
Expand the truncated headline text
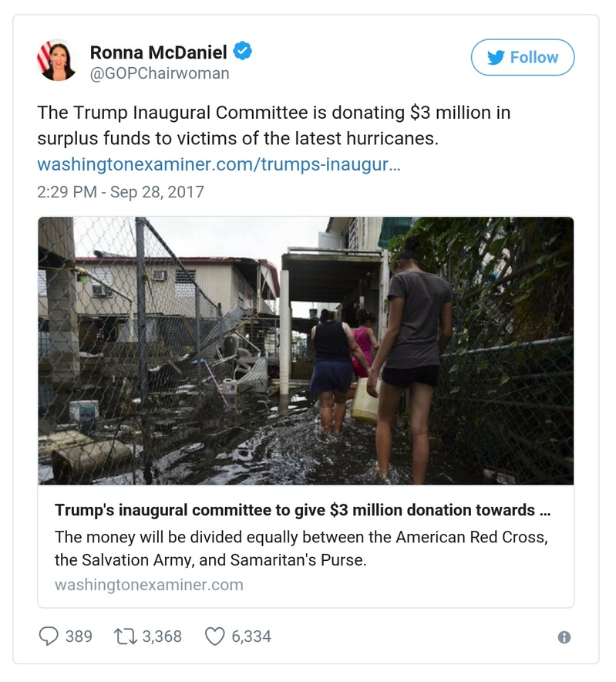coord(307,508)
